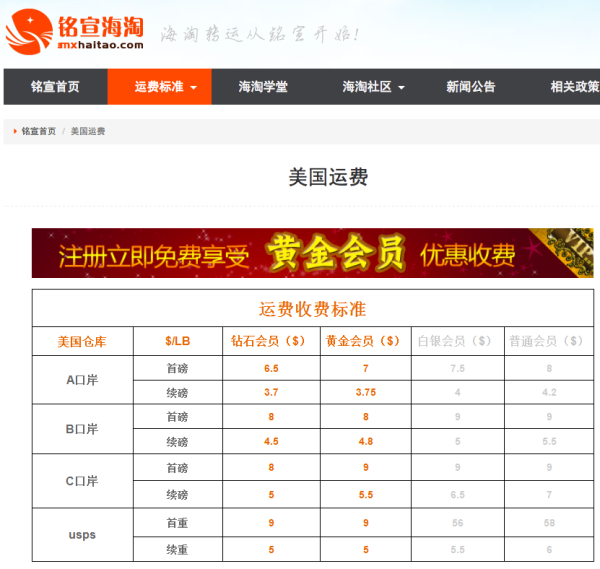Image resolution: width=600 pixels, height=569 pixels.
Task: Click the 首重 label in usps row
Action: pos(178,523)
